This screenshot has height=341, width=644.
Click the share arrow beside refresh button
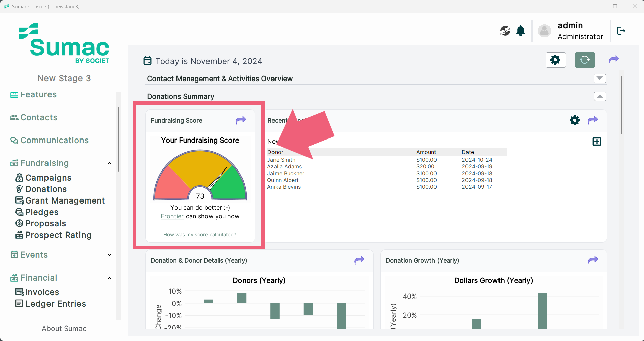click(x=614, y=60)
